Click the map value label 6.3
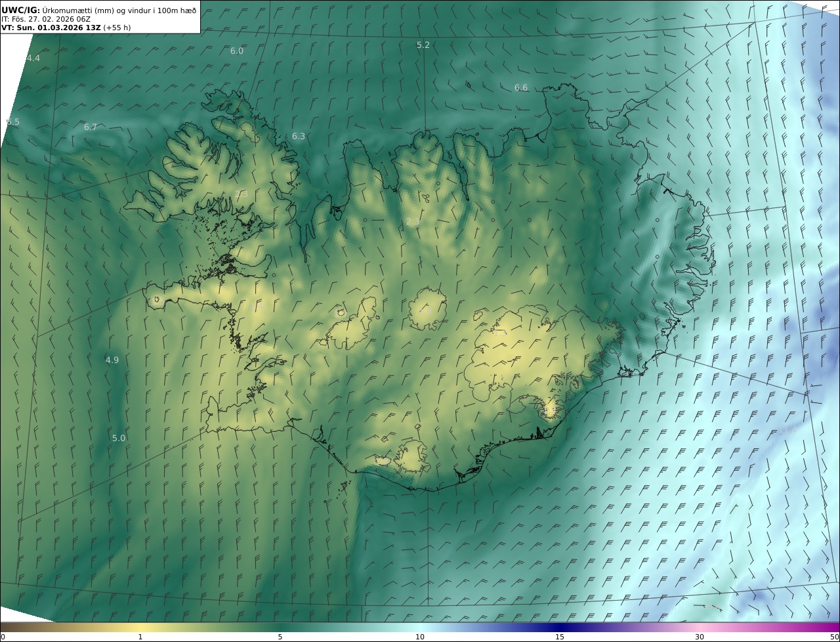The height and width of the screenshot is (642, 840). 299,137
